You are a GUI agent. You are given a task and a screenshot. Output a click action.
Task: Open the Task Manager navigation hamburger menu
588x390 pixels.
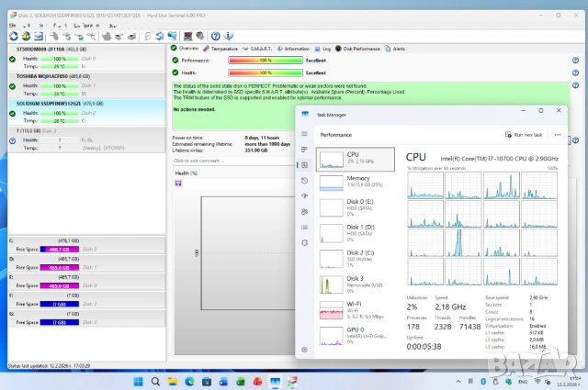(304, 133)
